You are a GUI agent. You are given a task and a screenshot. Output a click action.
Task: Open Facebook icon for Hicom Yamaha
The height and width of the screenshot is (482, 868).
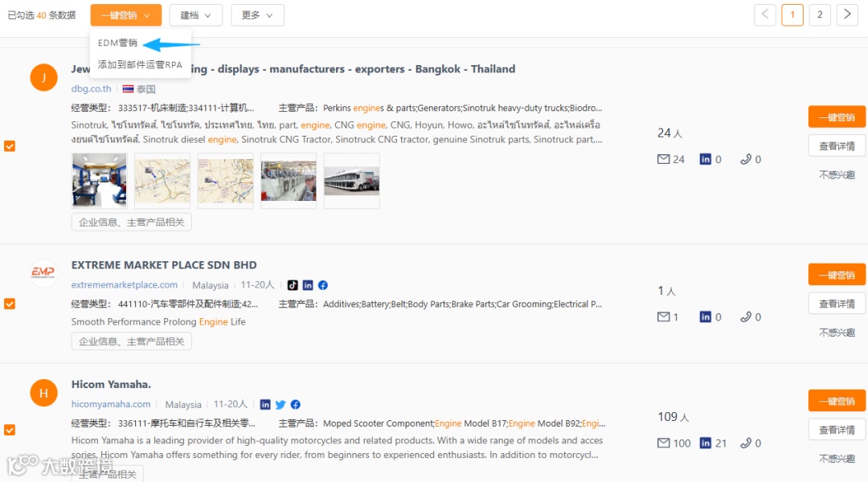pos(296,405)
